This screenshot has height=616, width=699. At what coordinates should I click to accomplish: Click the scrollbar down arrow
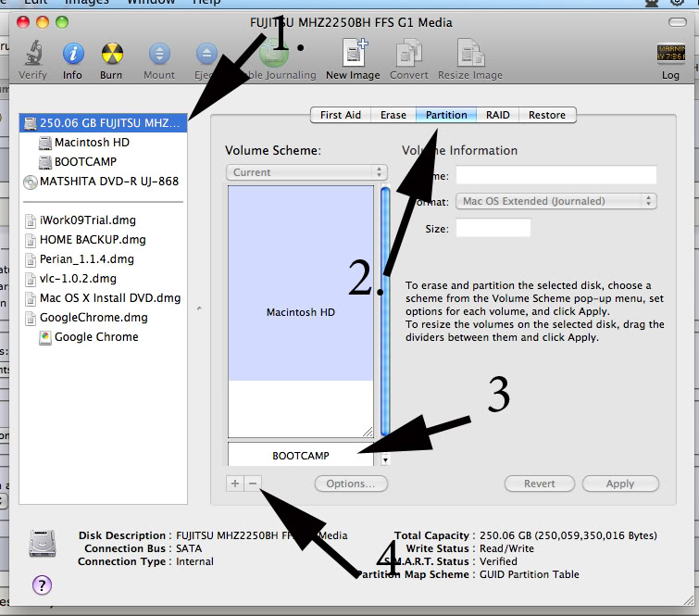pyautogui.click(x=386, y=459)
